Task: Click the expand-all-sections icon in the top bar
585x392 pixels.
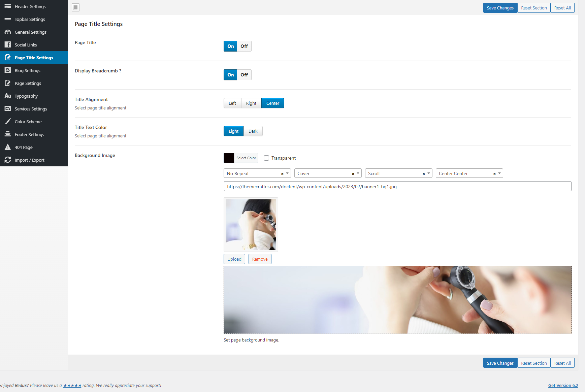Action: click(76, 7)
